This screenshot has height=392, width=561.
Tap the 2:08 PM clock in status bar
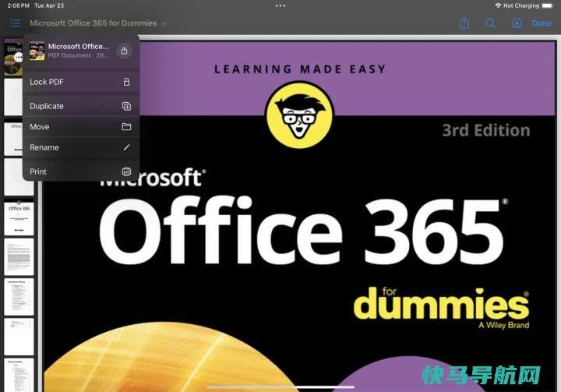tap(18, 5)
